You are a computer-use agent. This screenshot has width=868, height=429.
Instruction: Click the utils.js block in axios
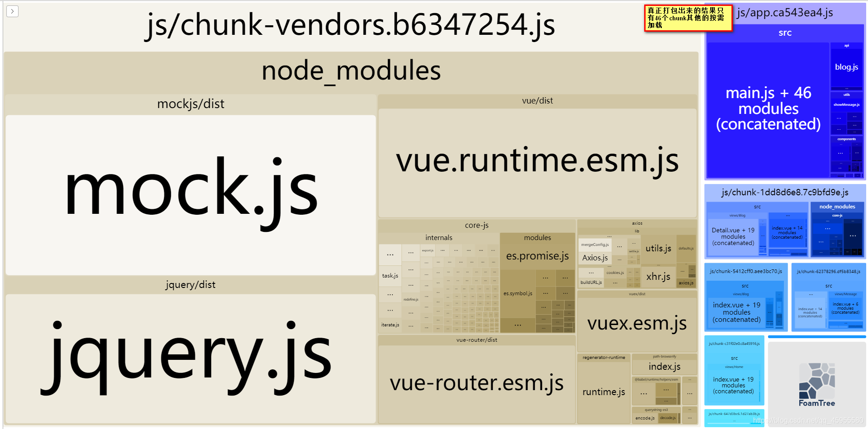[x=658, y=249]
